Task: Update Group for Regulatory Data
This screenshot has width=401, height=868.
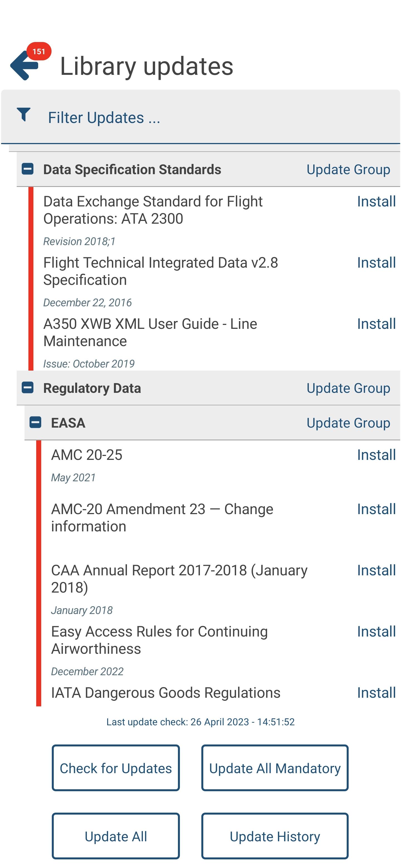Action: pyautogui.click(x=348, y=388)
